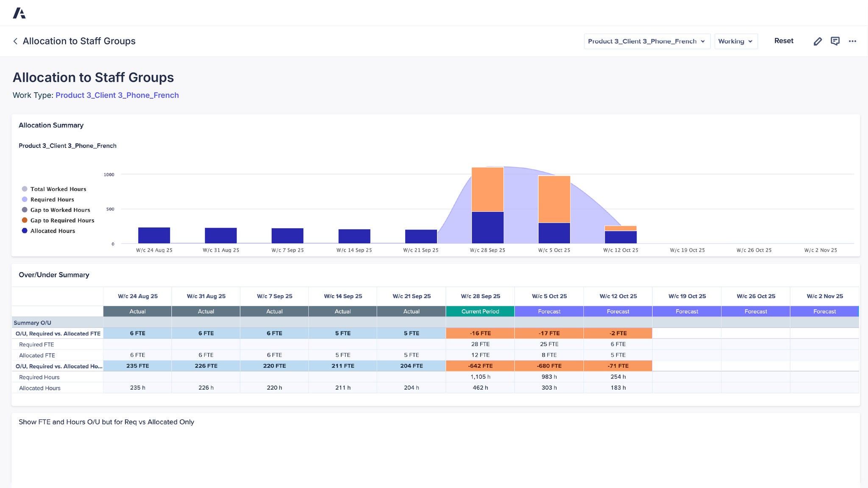This screenshot has width=868, height=488.
Task: Click the blue allocated bar for W/c 14 Sep 25
Action: point(354,236)
